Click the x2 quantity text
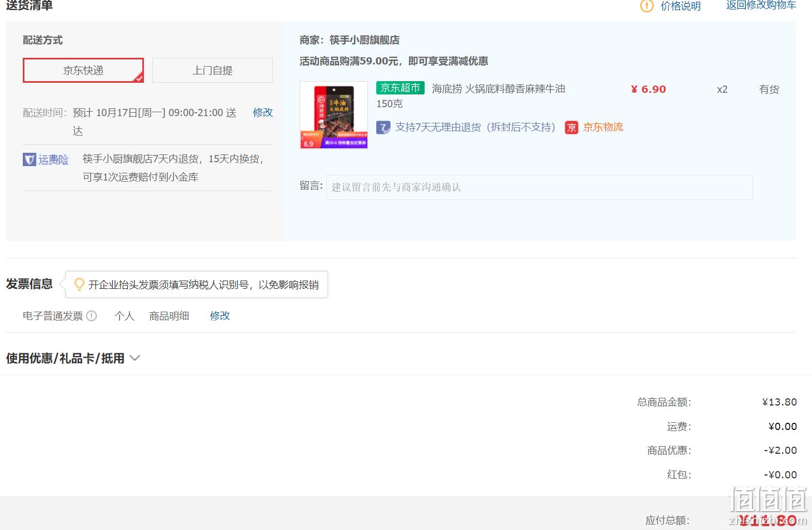 (x=722, y=89)
